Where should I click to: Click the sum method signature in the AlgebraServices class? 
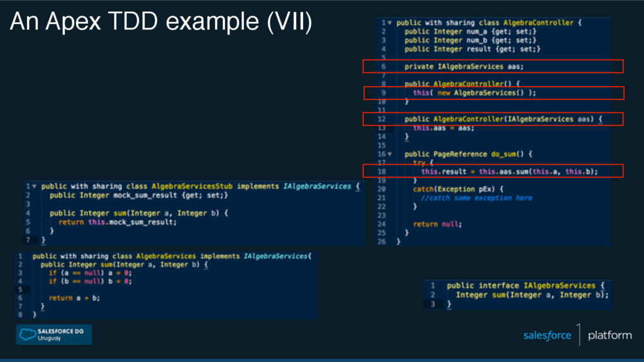pyautogui.click(x=125, y=265)
